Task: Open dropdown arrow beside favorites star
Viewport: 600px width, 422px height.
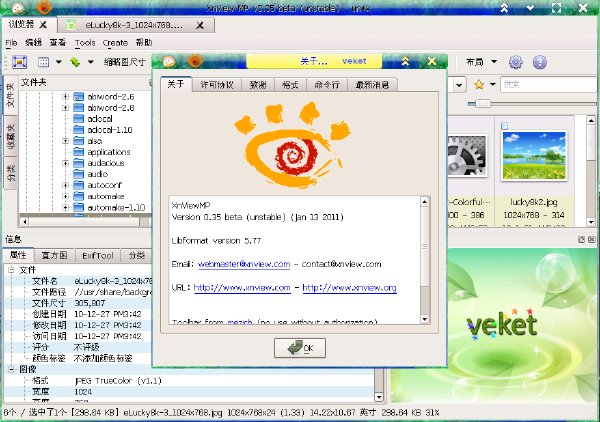Action: tap(493, 85)
